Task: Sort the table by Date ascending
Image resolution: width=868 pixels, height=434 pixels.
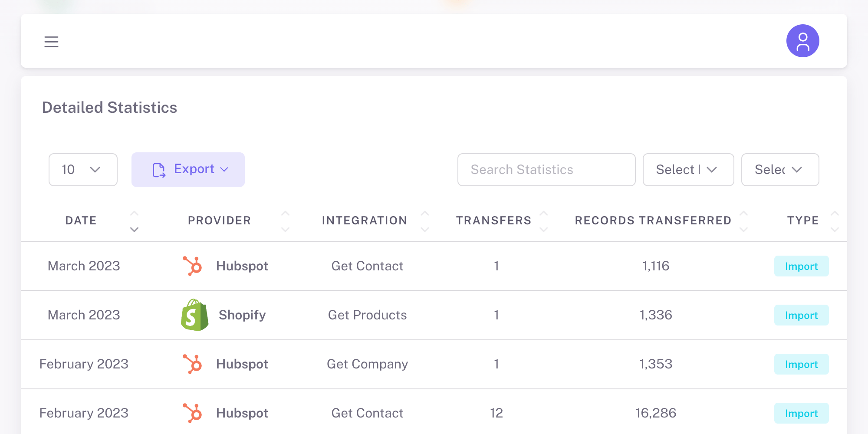Action: point(135,213)
